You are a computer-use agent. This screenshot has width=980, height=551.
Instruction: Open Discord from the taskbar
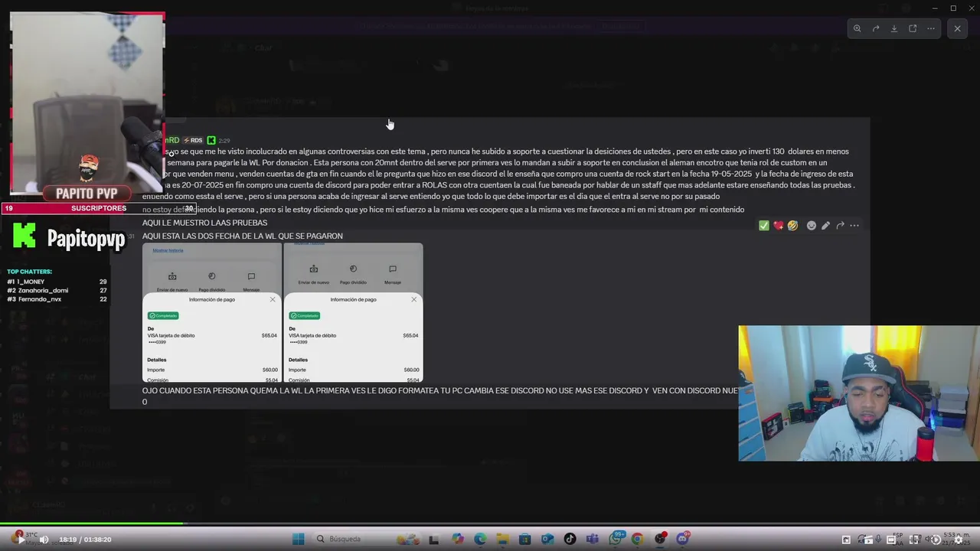(x=682, y=539)
